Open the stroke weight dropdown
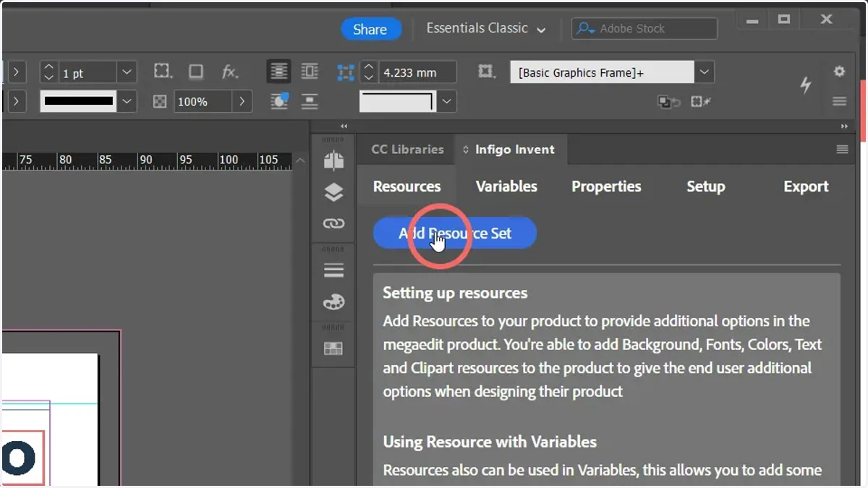 127,72
